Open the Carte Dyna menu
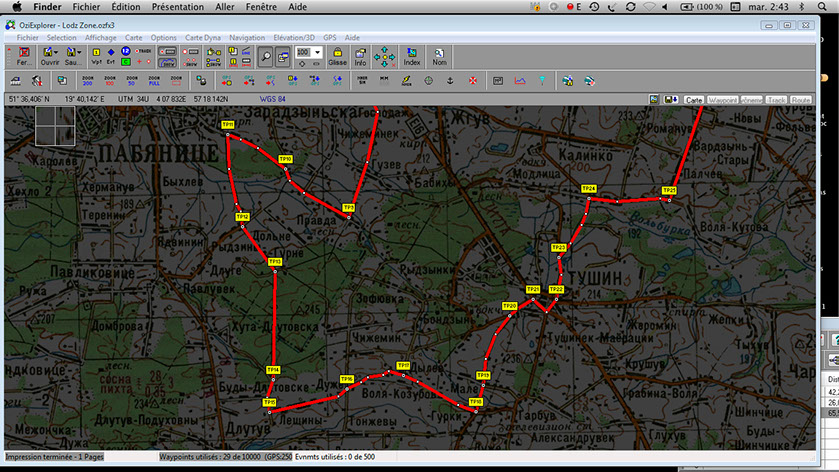The width and height of the screenshot is (839, 472). click(205, 37)
